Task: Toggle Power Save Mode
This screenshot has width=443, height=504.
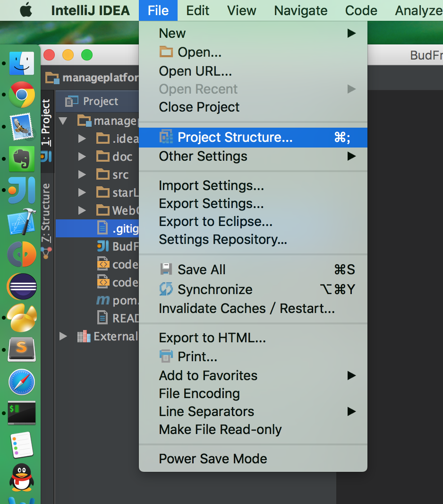Action: 253,459
